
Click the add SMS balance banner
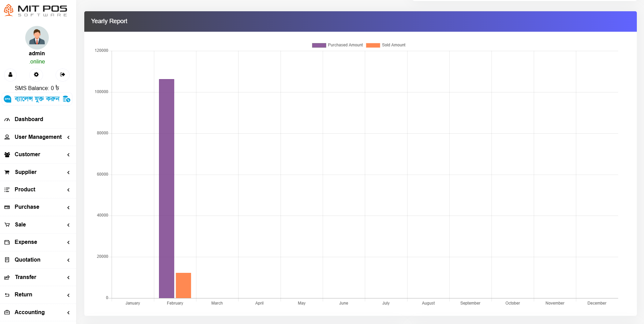(37, 99)
